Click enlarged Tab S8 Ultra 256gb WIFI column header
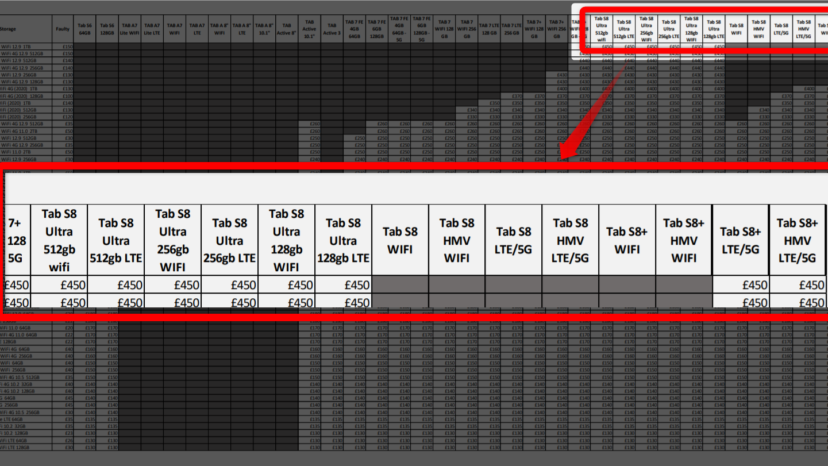Screen dimensions: 828x466 point(173,240)
